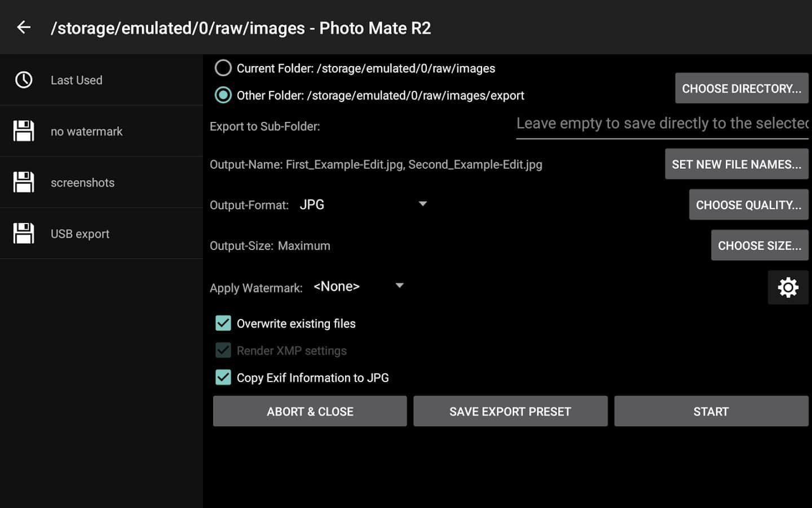Expand the Apply Watermark dropdown
This screenshot has width=812, height=508.
(358, 286)
